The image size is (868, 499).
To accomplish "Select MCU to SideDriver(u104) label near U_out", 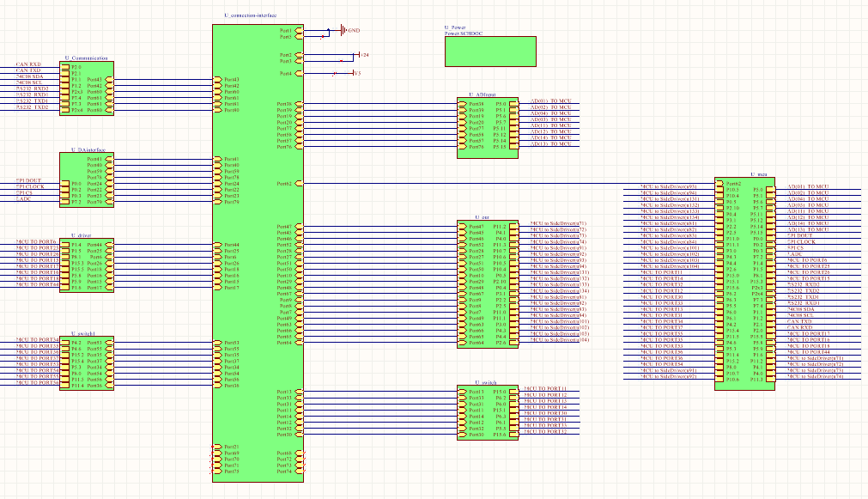I will (x=560, y=339).
